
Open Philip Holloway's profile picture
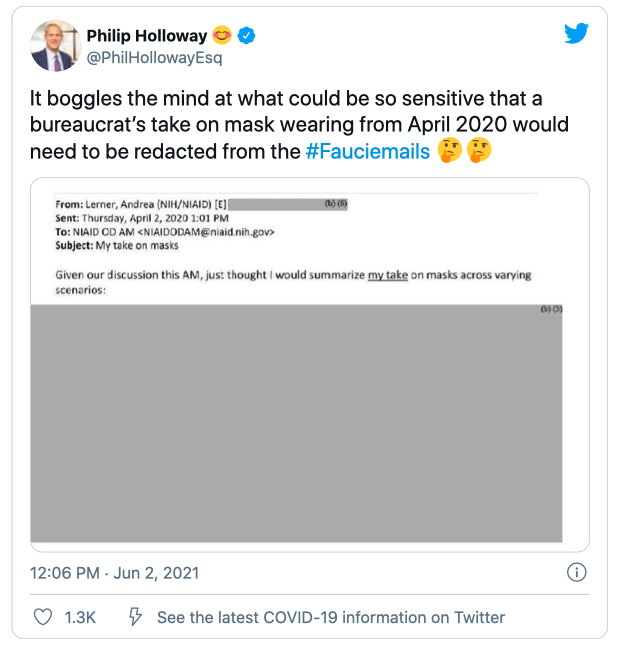(x=56, y=45)
